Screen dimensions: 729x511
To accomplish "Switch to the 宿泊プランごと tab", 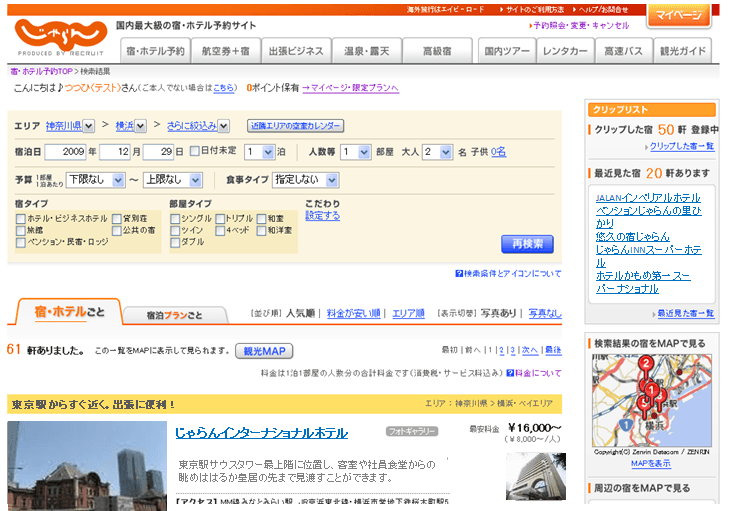I will tap(175, 314).
